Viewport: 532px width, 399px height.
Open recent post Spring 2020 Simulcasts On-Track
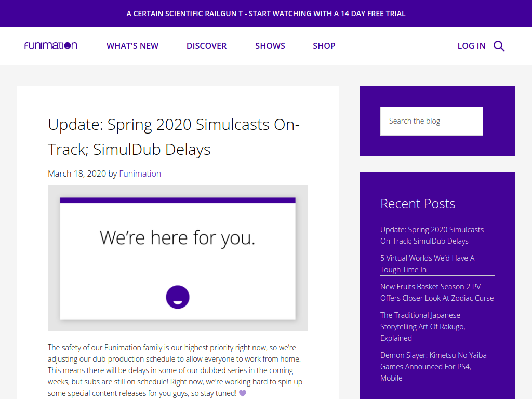click(x=432, y=235)
